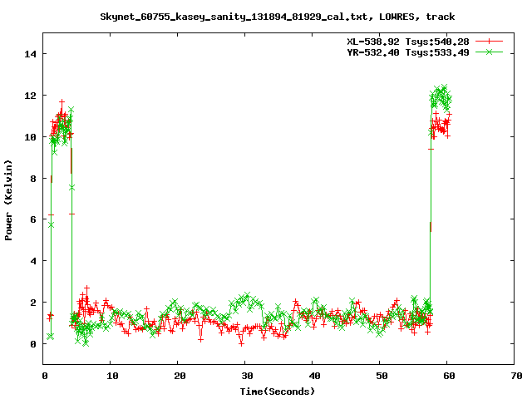Click the y-axis tick label 8

coord(33,179)
